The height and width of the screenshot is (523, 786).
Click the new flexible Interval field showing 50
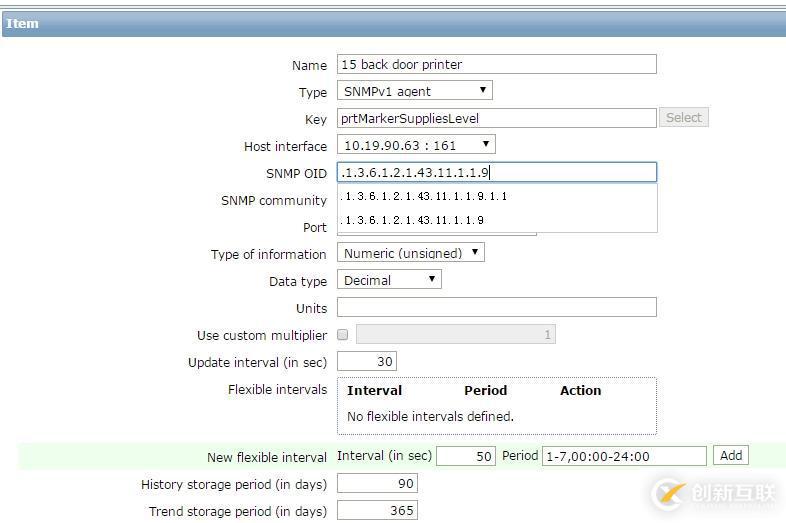(466, 456)
